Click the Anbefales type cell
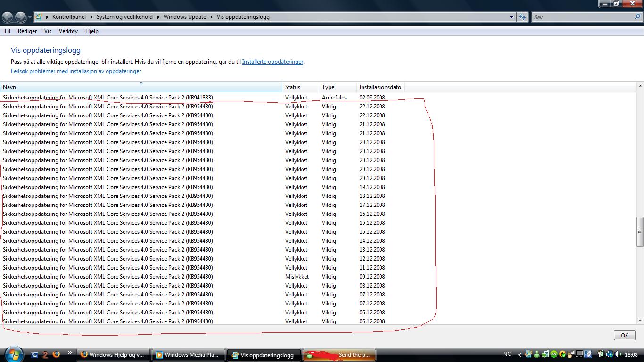This screenshot has width=644, height=362. click(x=334, y=98)
